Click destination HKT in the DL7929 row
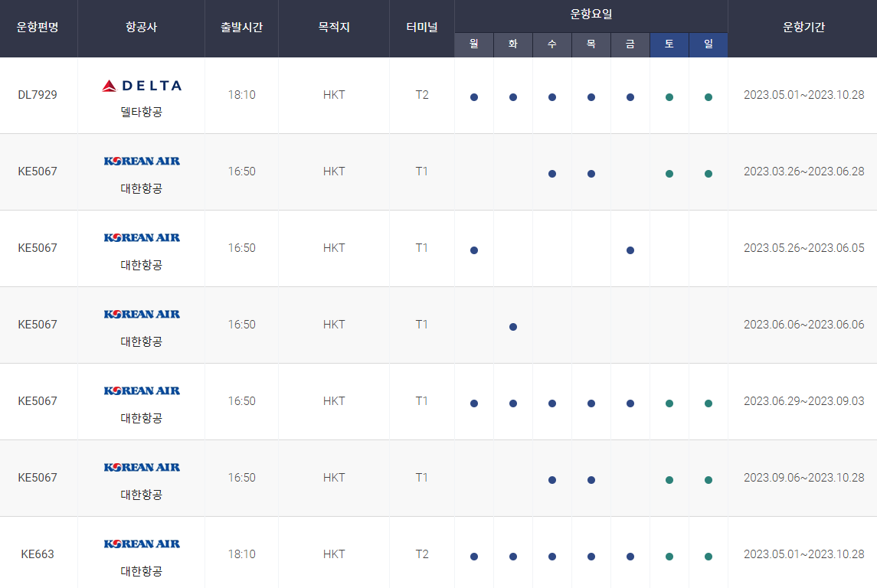The height and width of the screenshot is (588, 877). click(334, 95)
